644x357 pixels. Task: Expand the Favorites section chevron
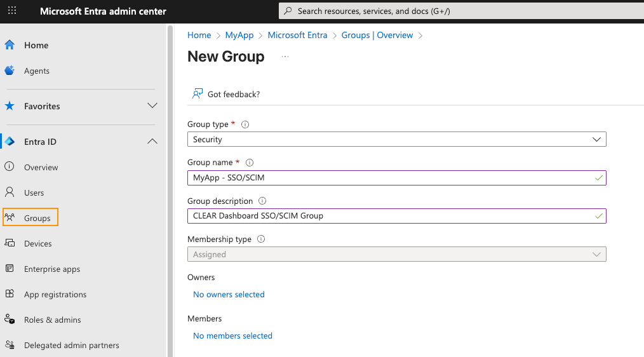point(152,105)
